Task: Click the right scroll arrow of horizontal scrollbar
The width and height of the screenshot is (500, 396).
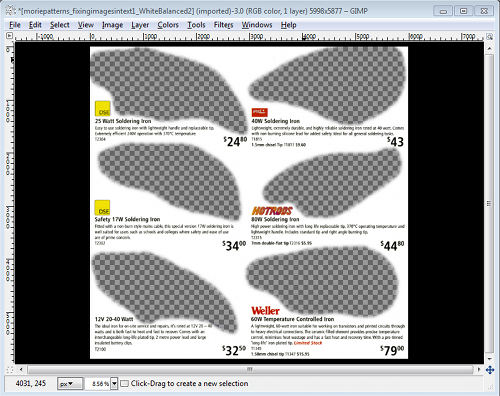Action: pos(479,369)
